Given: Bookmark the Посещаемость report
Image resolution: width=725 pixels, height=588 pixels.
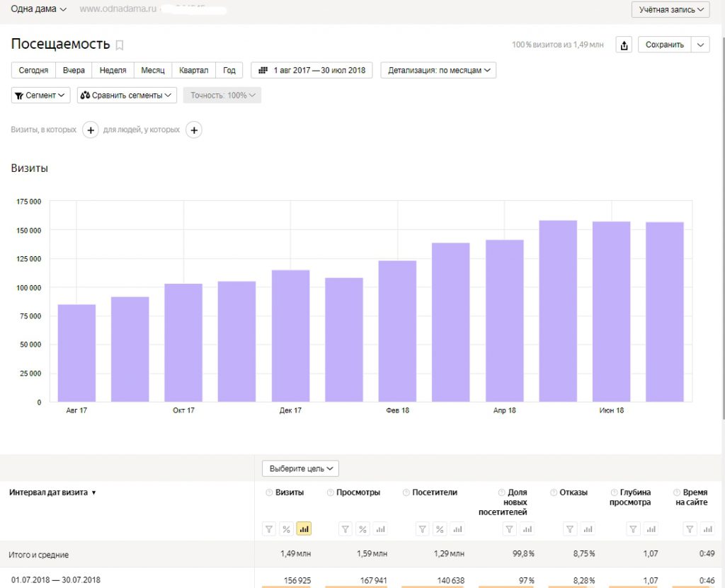Looking at the screenshot, I should (x=119, y=45).
